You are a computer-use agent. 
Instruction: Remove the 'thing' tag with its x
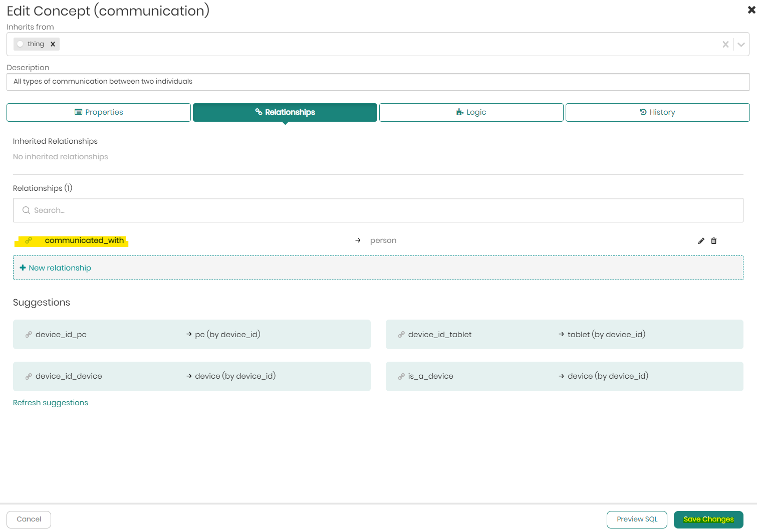[53, 44]
